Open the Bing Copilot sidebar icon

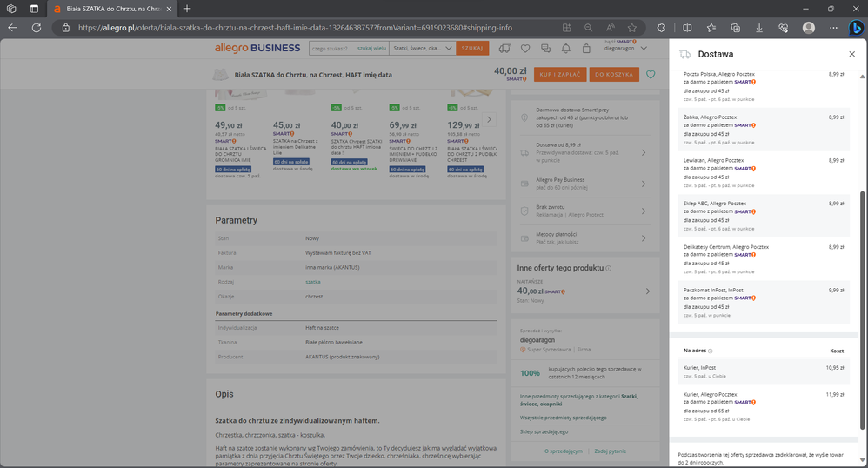(x=855, y=28)
